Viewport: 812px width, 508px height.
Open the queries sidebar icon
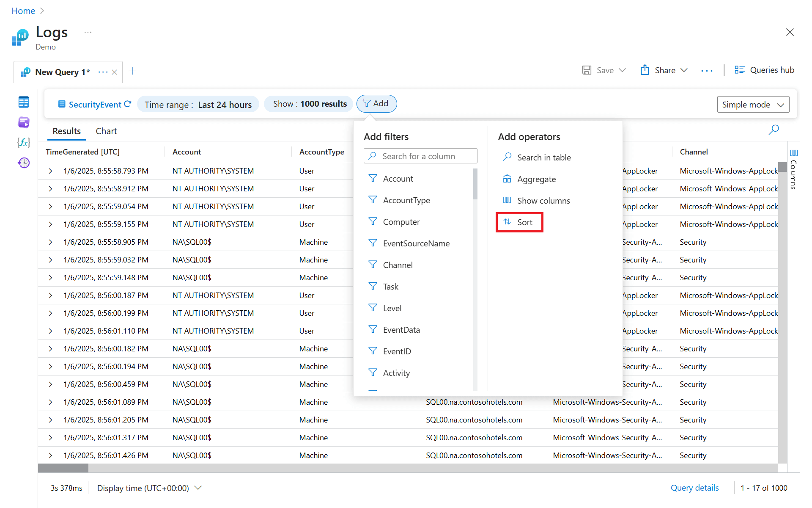(24, 122)
